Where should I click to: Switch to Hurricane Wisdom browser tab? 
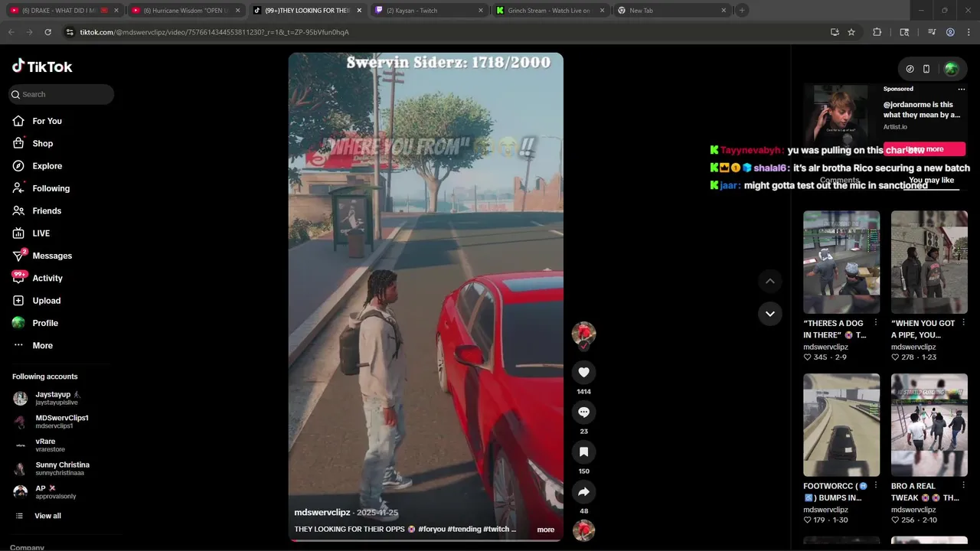coord(185,11)
